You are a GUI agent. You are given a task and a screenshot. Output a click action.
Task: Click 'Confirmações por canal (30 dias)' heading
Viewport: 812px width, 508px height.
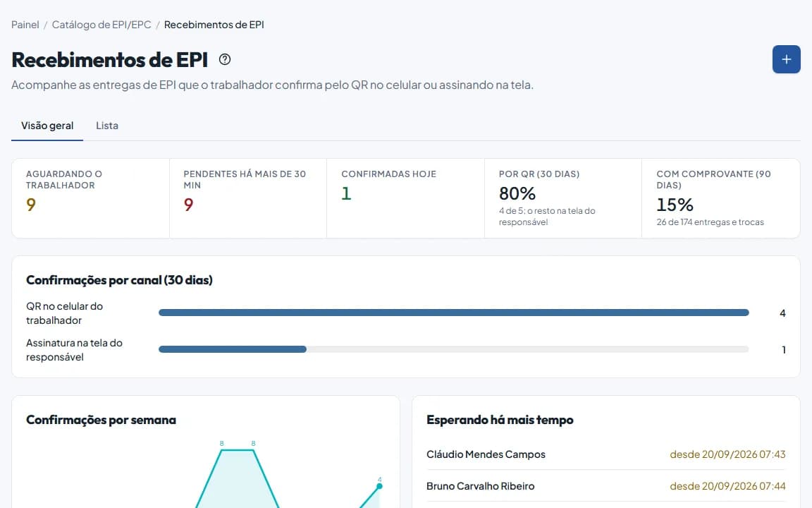click(119, 280)
